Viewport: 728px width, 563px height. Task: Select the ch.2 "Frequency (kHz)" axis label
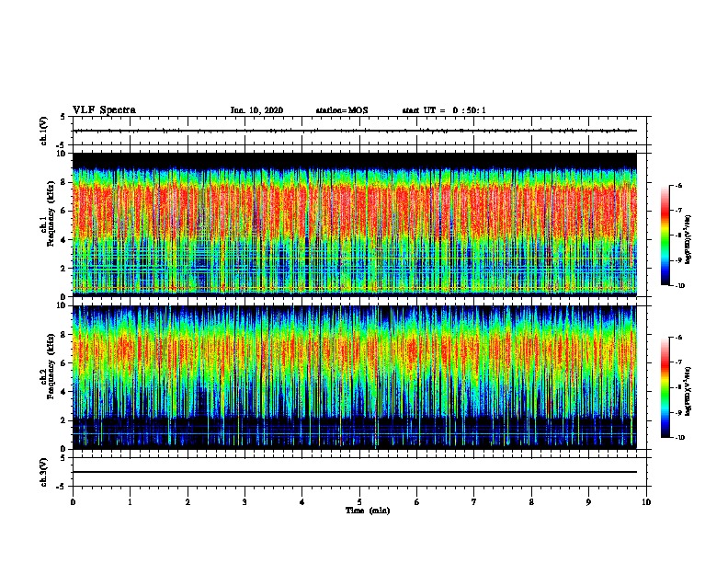(51, 366)
